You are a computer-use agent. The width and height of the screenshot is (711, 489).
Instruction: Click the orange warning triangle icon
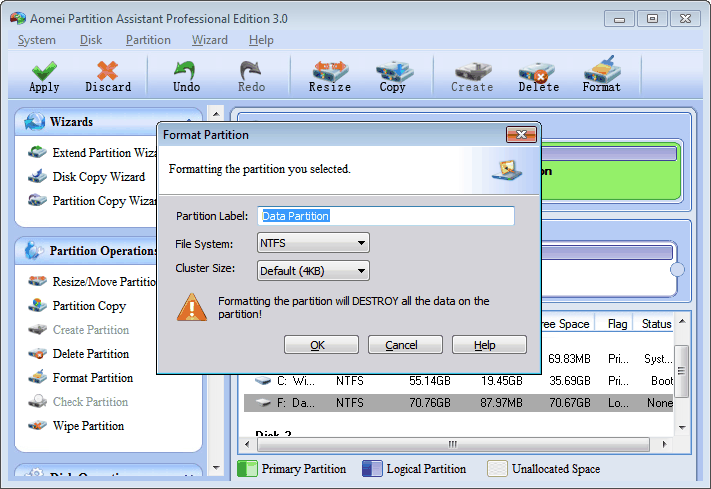click(x=192, y=307)
